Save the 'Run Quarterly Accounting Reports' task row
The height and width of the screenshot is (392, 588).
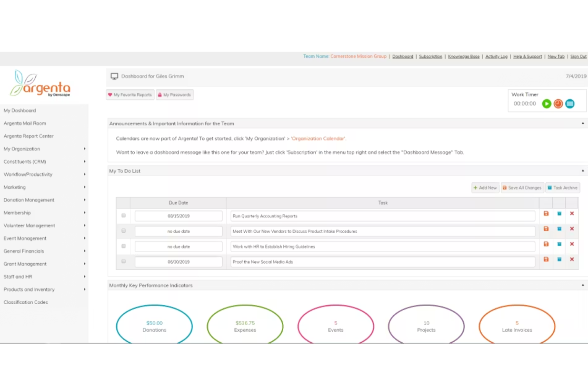(x=546, y=213)
